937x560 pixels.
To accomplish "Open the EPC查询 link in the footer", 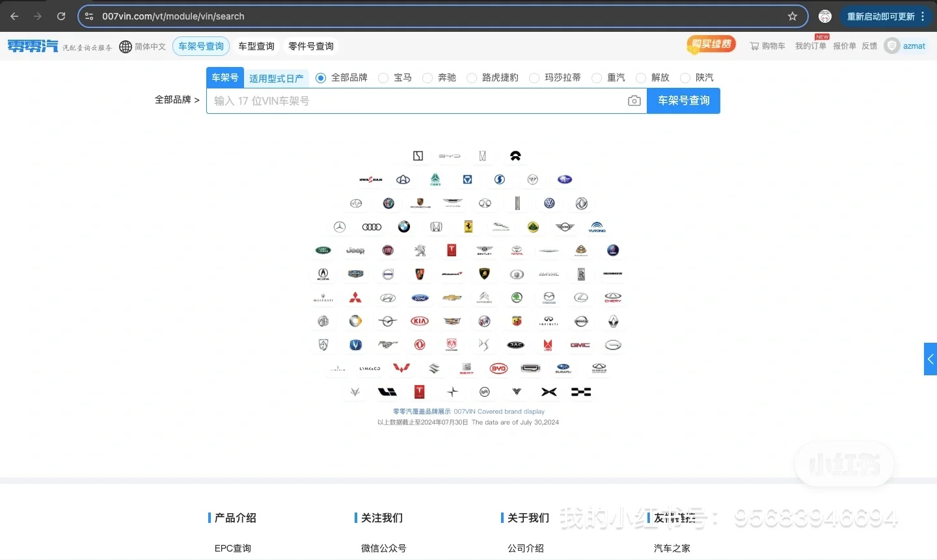I will coord(232,548).
